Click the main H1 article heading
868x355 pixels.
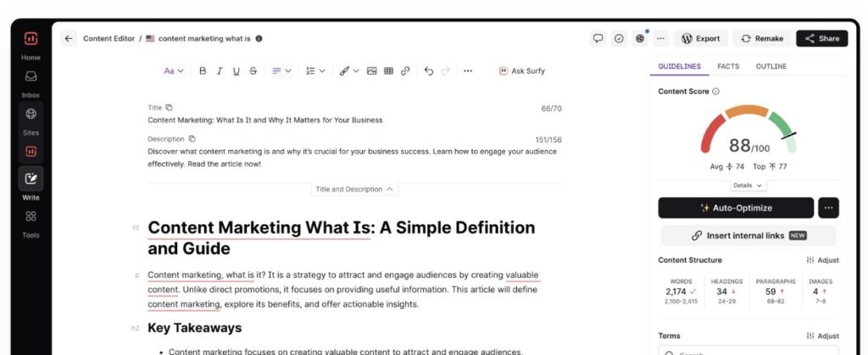[342, 238]
